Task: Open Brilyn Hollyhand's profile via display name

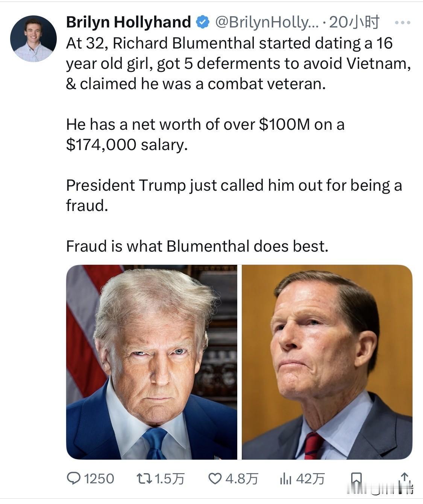Action: [x=128, y=21]
